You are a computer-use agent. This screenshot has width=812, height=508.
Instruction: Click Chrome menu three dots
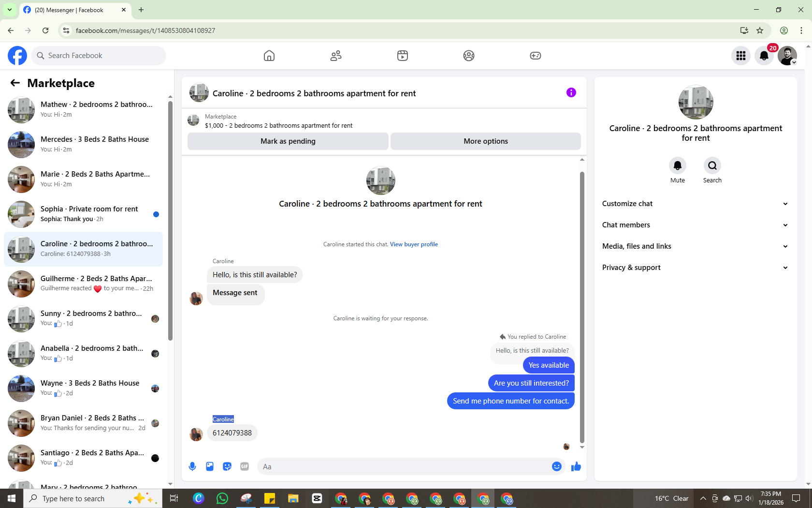click(801, 30)
